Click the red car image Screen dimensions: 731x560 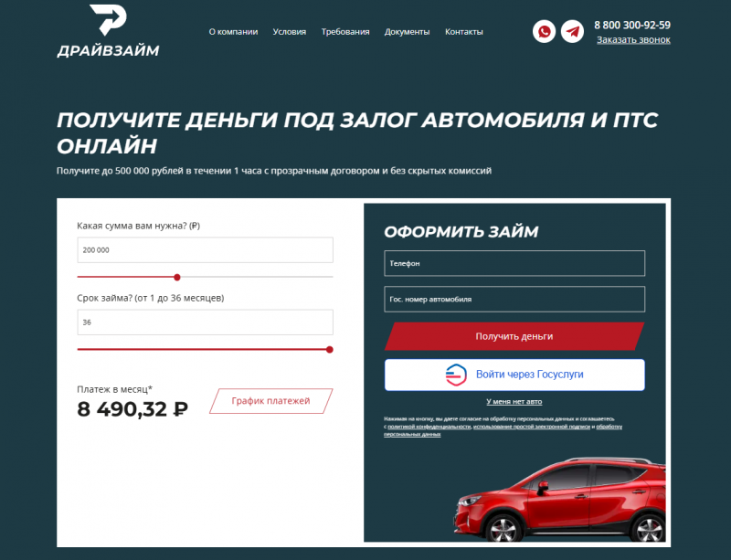click(x=559, y=500)
